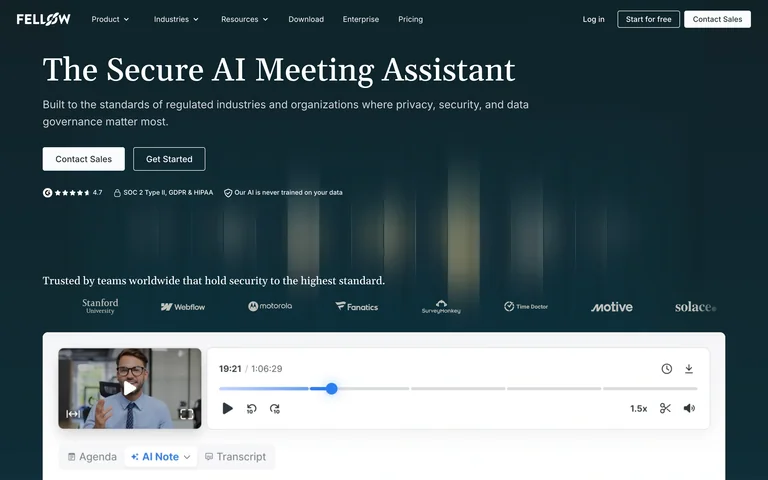Click the Time Doctor logo

point(526,307)
